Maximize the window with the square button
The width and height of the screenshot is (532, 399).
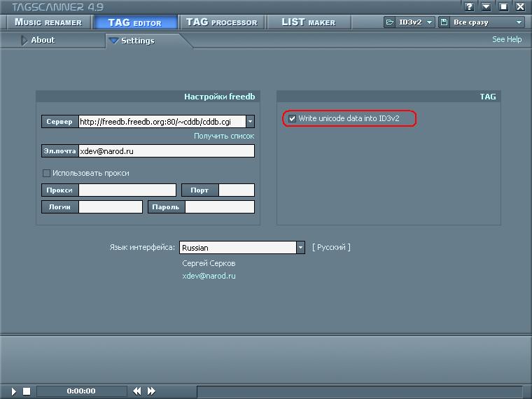(503, 6)
